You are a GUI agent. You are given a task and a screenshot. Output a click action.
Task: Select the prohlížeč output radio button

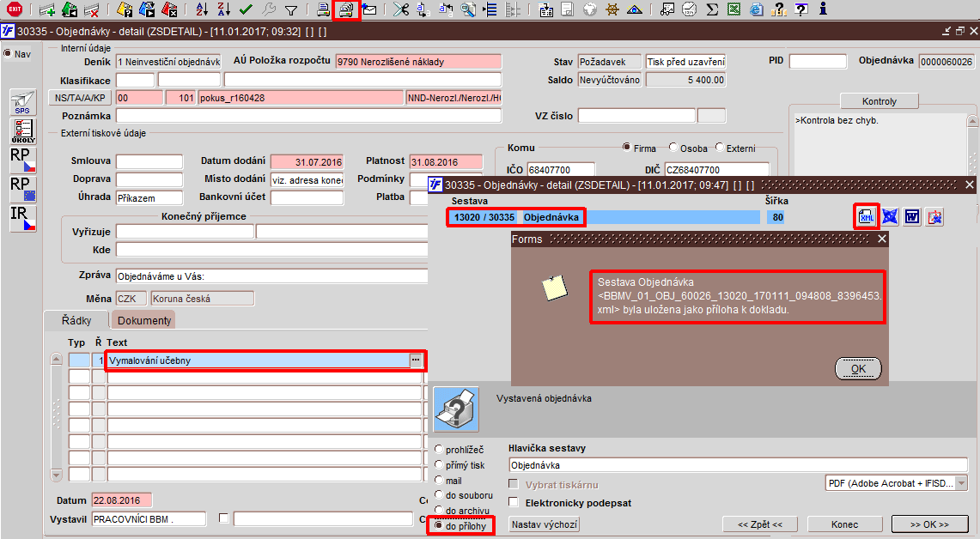[x=439, y=449]
